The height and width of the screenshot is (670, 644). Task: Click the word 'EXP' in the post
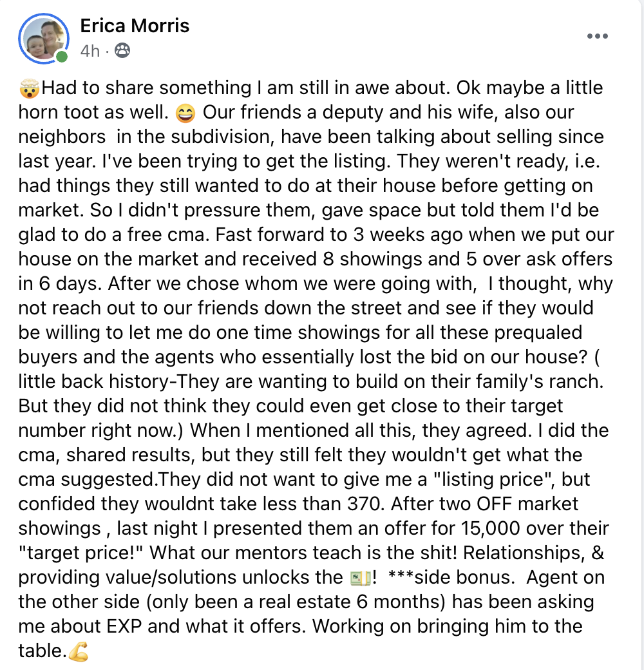coord(124,626)
